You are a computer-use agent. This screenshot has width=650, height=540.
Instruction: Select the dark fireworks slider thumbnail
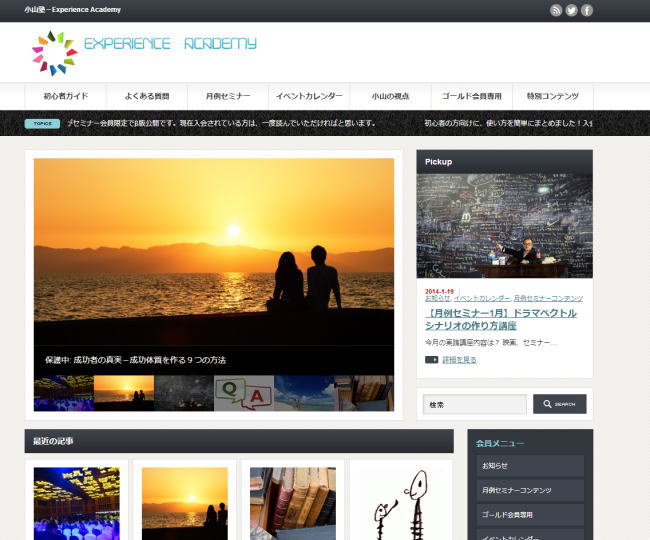183,393
